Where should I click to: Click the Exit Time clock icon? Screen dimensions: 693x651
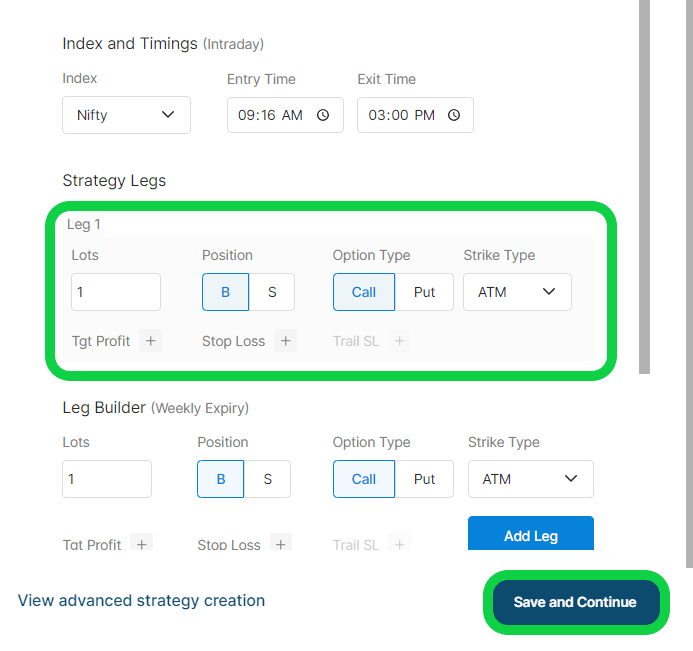454,115
